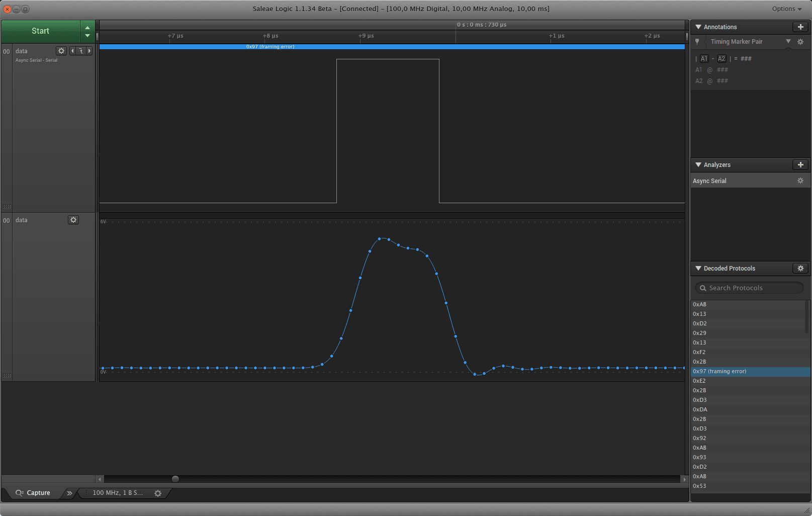
Task: Select the Async Serial analyzer entry
Action: click(750, 181)
